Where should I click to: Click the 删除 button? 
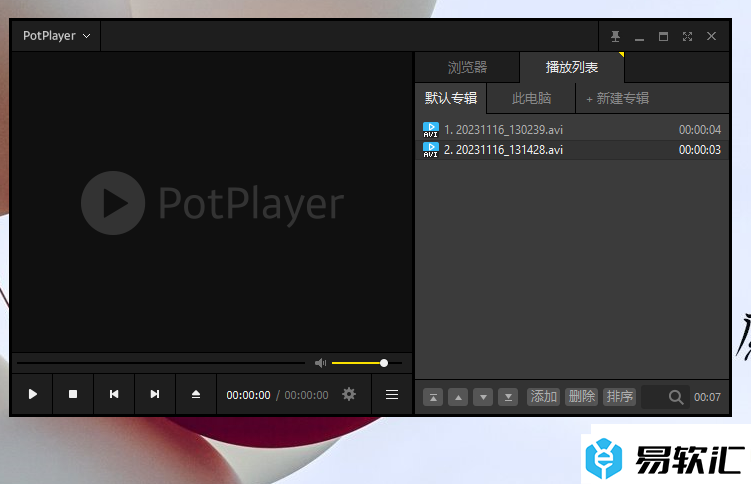click(x=581, y=397)
